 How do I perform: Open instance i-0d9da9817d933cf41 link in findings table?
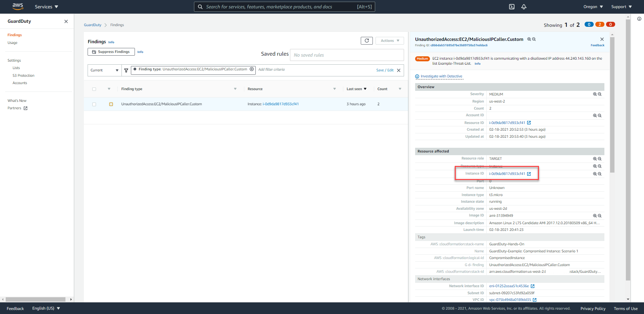[x=281, y=104]
